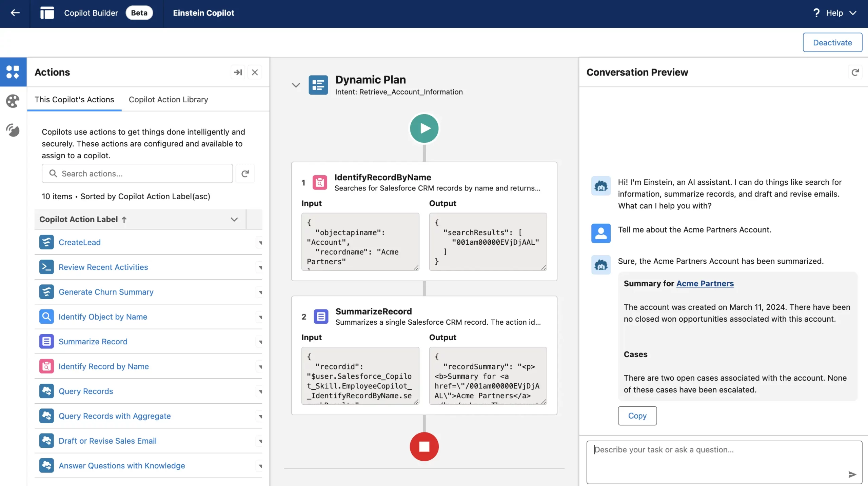Click the green start node of the plan
Screen dimensions: 868x486
coord(424,128)
